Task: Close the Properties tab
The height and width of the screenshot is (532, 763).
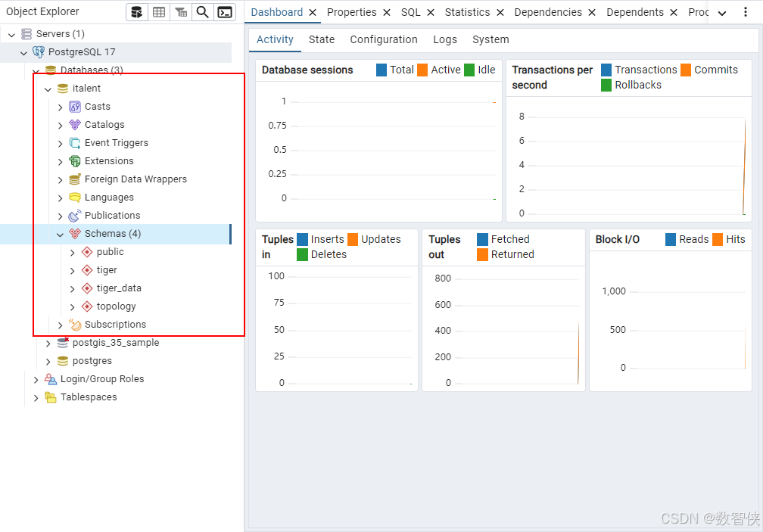Action: pyautogui.click(x=387, y=13)
